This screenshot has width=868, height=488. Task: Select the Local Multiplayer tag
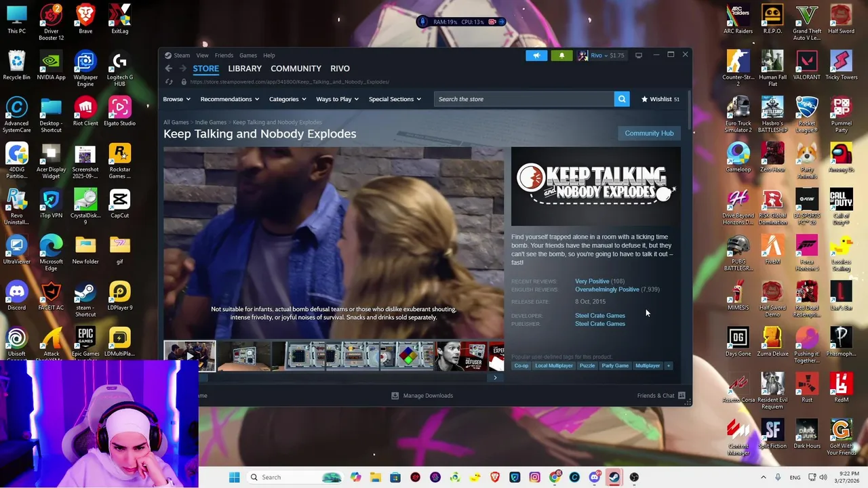pyautogui.click(x=554, y=366)
